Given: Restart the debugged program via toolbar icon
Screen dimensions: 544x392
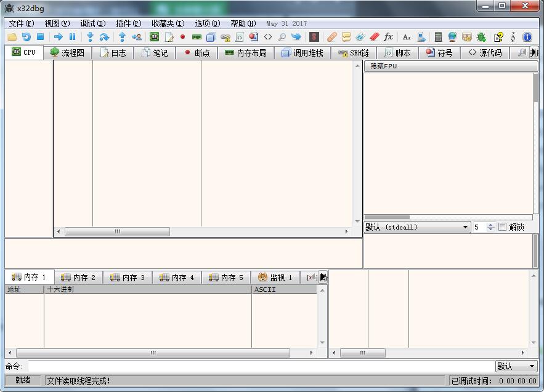Looking at the screenshot, I should coord(26,37).
